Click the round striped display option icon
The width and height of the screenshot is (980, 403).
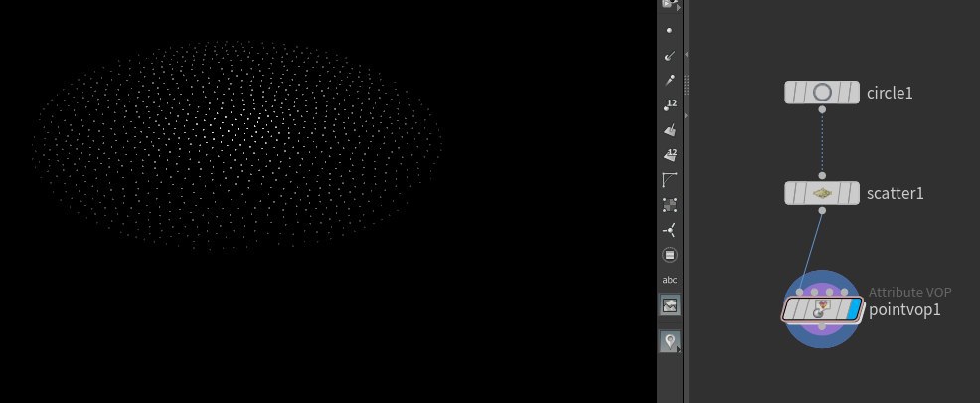669,255
